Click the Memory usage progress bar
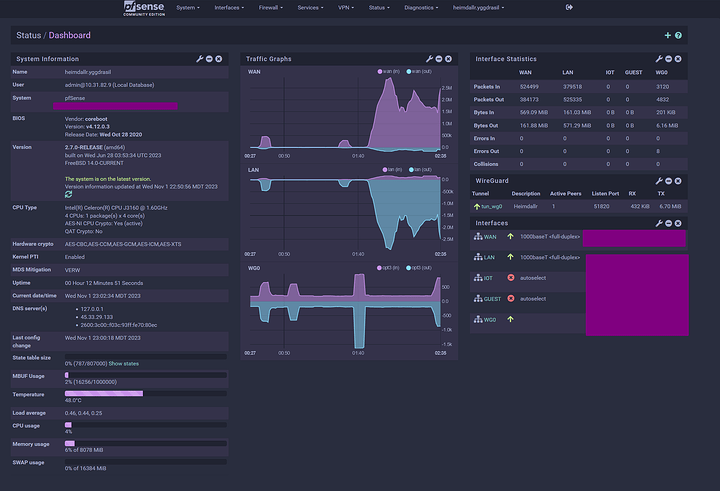This screenshot has width=720, height=491. [146, 444]
